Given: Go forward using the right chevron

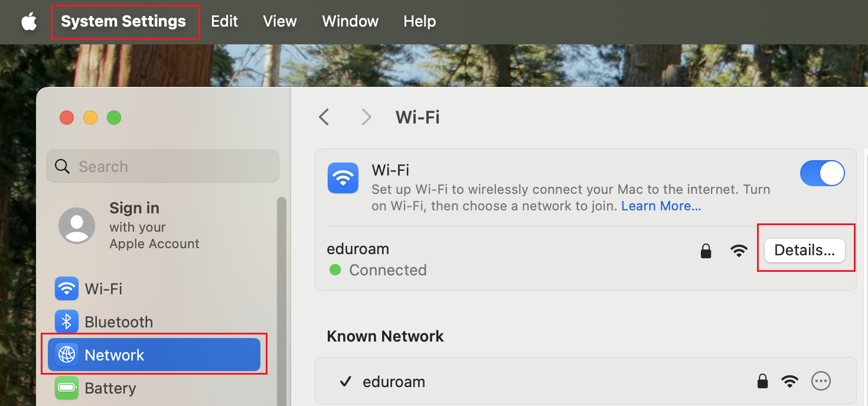Looking at the screenshot, I should click(367, 117).
